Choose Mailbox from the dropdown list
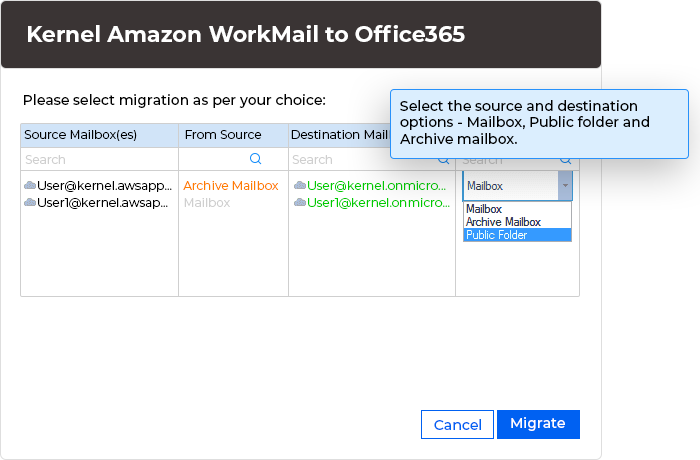Image resolution: width=700 pixels, height=460 pixels. click(517, 209)
